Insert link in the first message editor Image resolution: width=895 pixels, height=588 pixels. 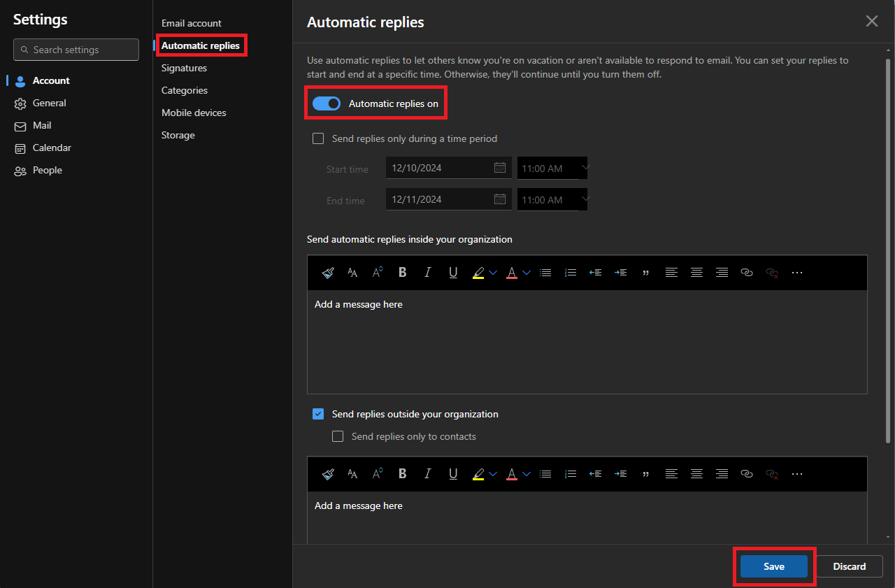(747, 273)
